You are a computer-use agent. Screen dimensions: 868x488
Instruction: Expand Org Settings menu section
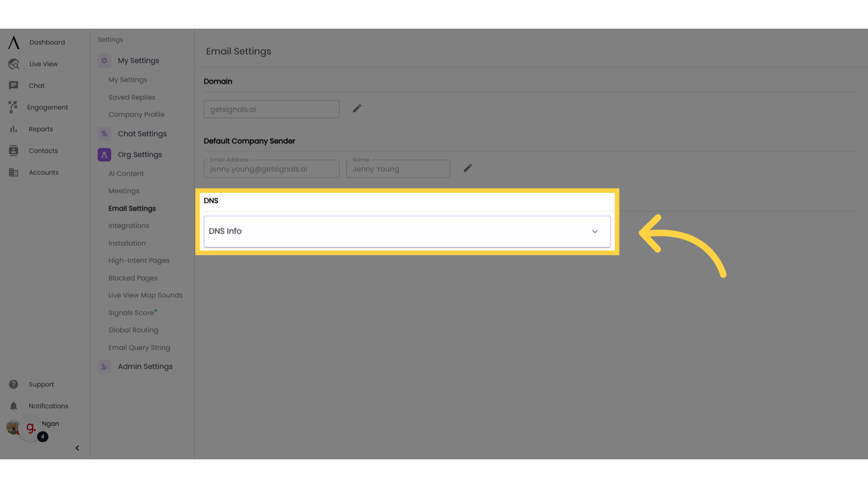point(140,155)
